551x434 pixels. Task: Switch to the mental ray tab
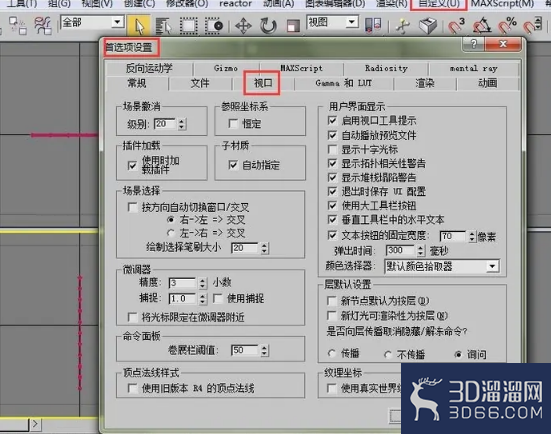(x=473, y=68)
